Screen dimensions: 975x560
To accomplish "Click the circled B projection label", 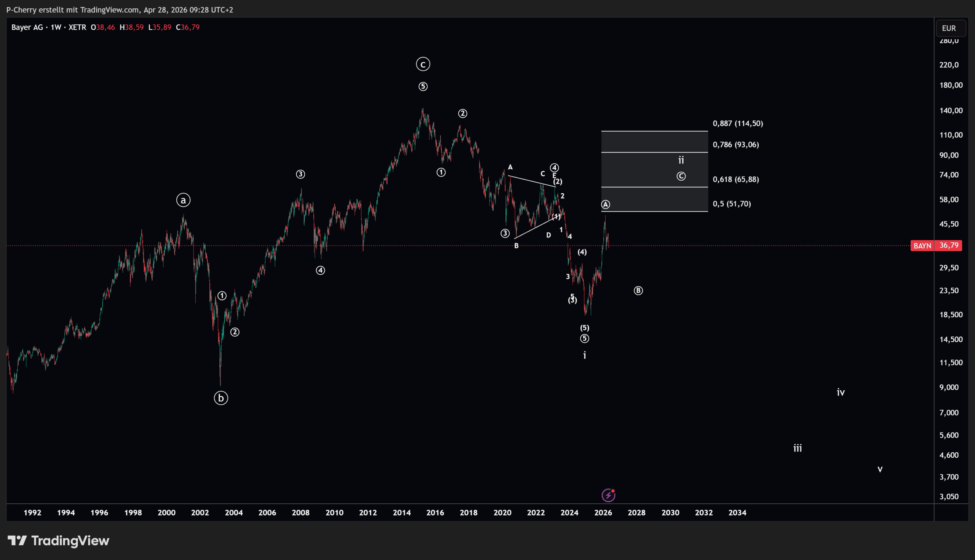I will point(638,291).
